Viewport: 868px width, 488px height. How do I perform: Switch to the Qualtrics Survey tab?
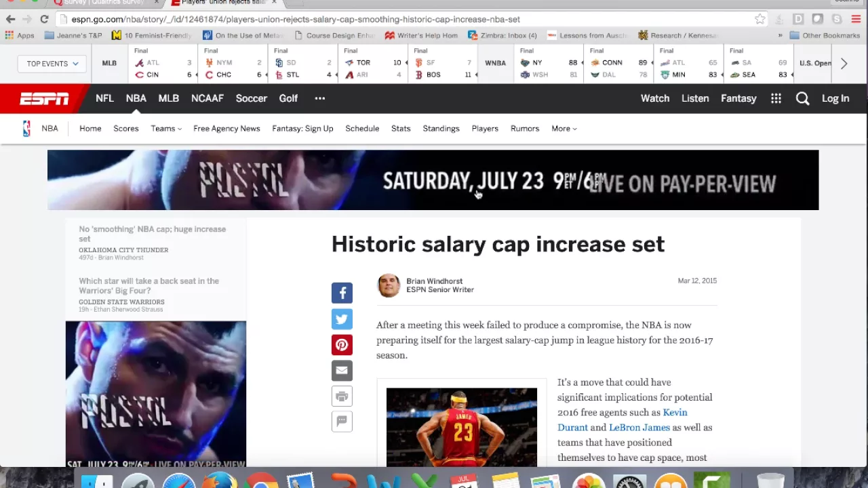pos(105,3)
